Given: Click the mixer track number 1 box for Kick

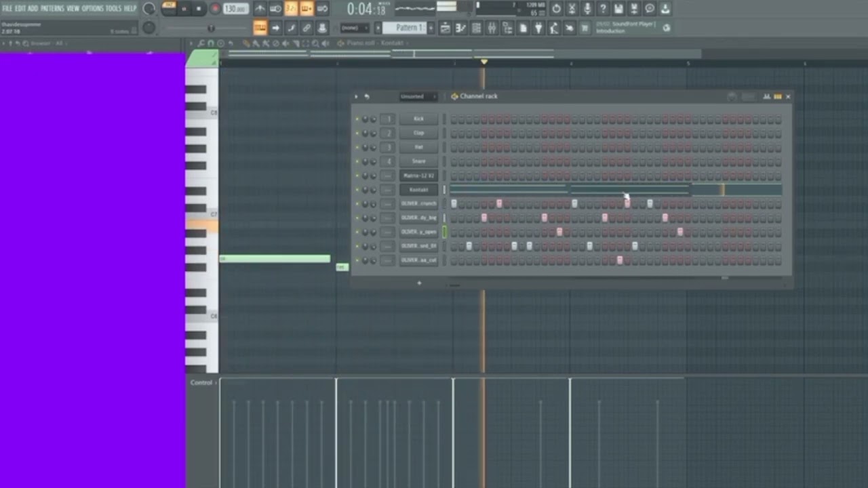Looking at the screenshot, I should coord(388,119).
